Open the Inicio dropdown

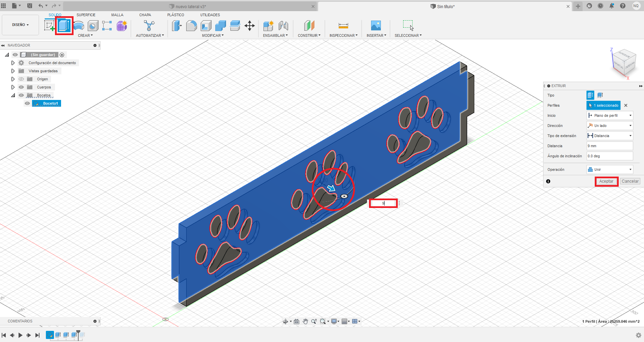click(610, 115)
